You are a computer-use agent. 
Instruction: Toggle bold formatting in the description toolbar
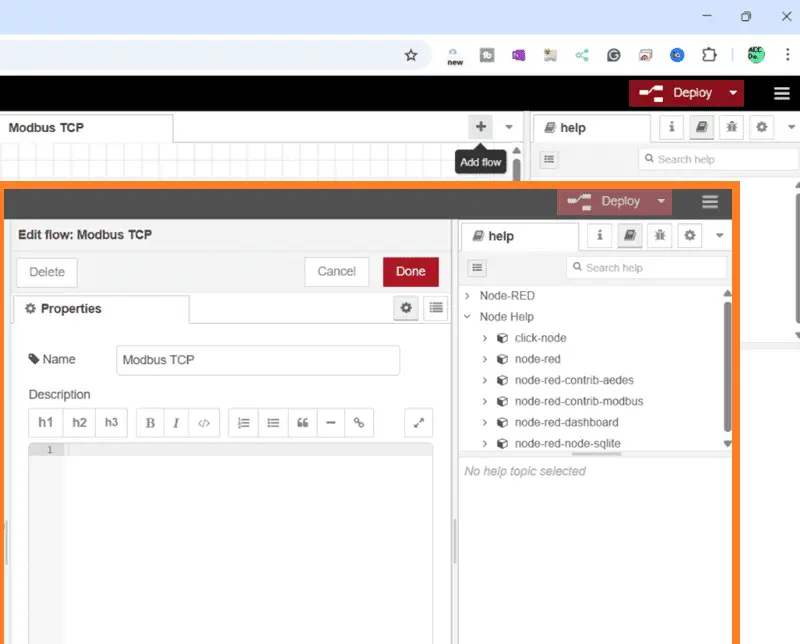151,423
